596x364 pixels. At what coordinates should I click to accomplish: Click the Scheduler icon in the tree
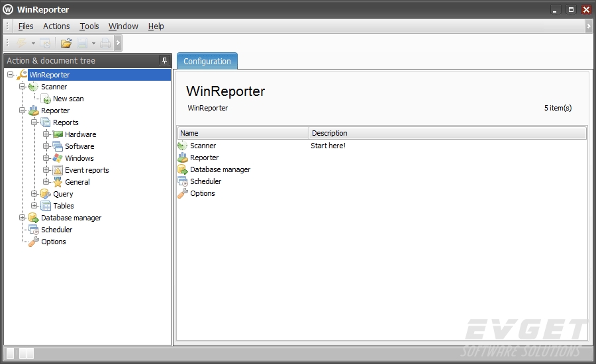click(34, 230)
